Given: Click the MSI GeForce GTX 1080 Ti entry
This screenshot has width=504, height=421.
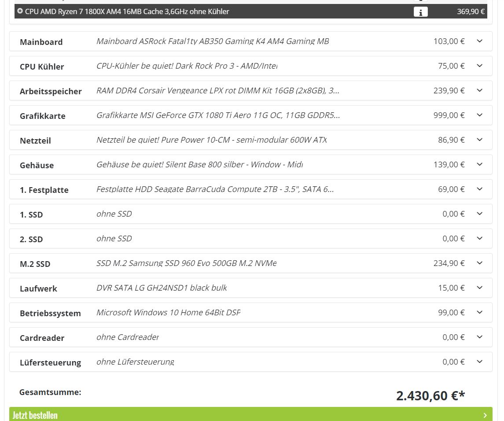Looking at the screenshot, I should (x=218, y=115).
